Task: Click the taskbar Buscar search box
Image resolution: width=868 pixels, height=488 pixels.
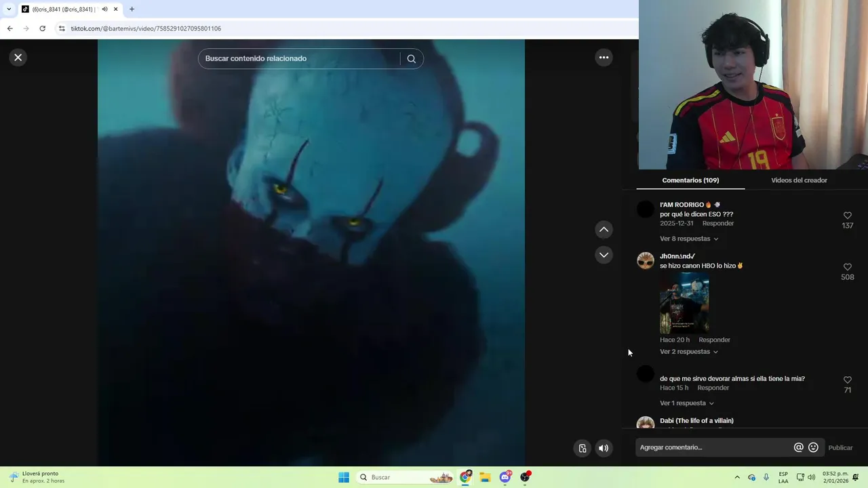Action: click(x=405, y=477)
